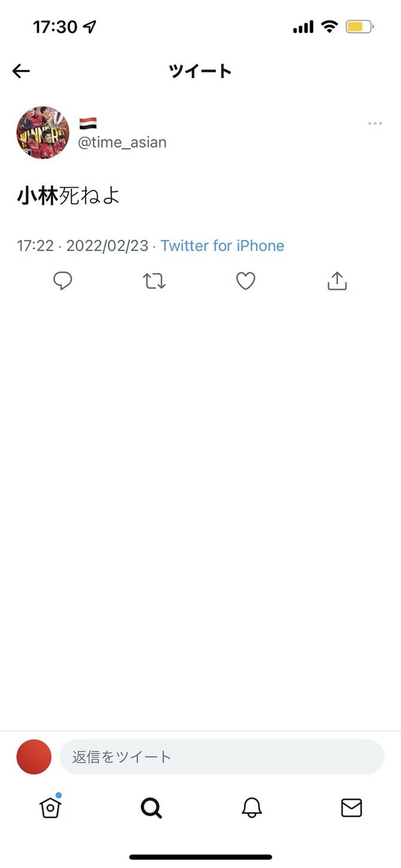Tap the flag emoji display name

(x=88, y=124)
